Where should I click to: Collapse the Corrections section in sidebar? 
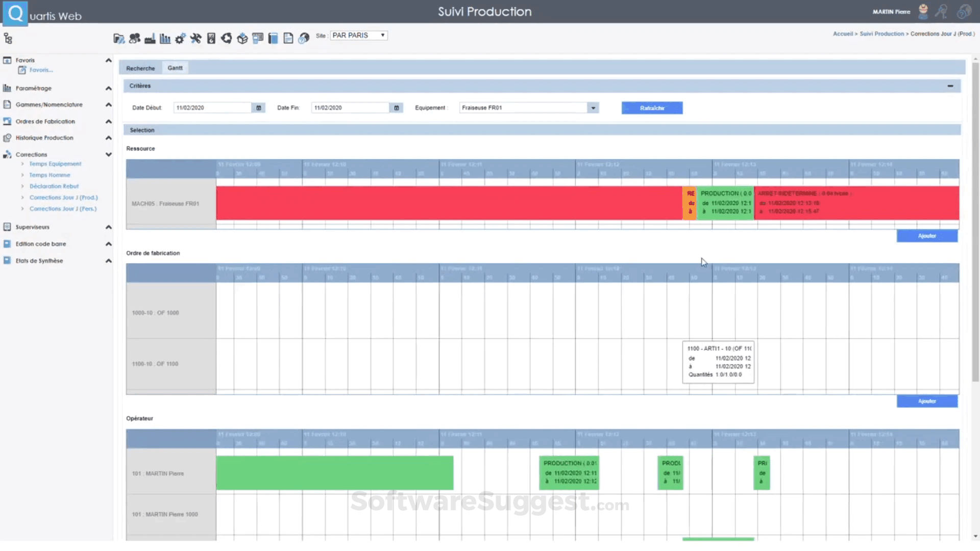108,154
